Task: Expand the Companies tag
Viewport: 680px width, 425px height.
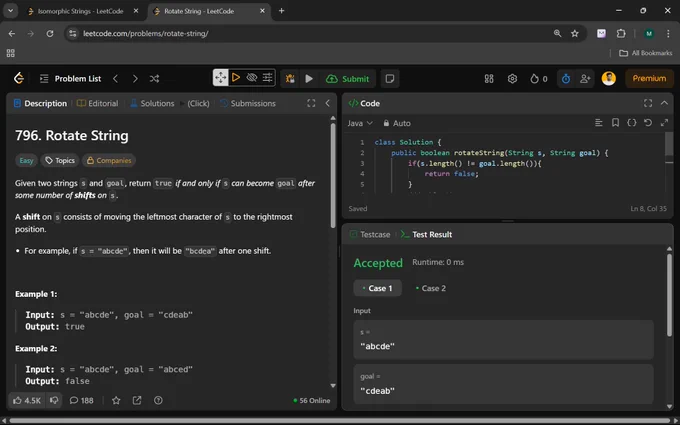Action: tap(109, 160)
